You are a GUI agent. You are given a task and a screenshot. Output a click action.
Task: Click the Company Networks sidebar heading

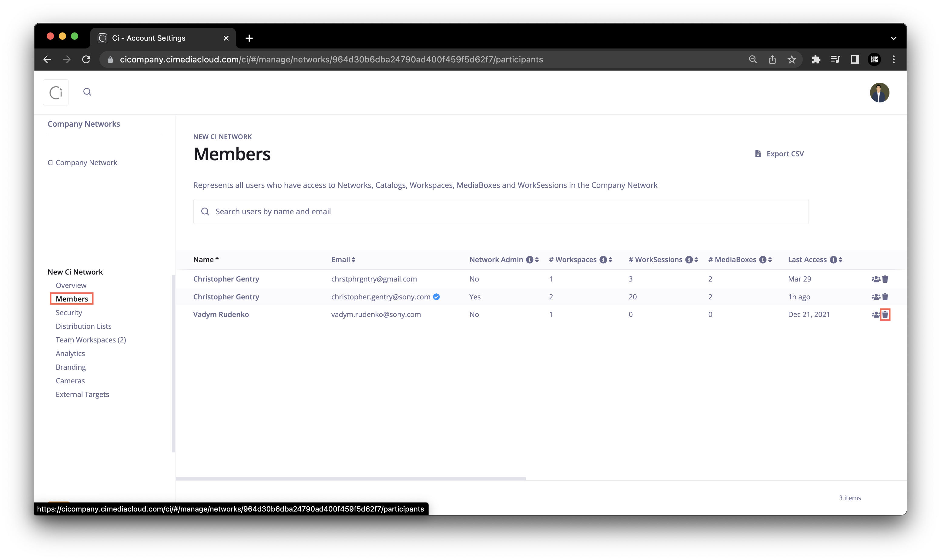point(84,124)
